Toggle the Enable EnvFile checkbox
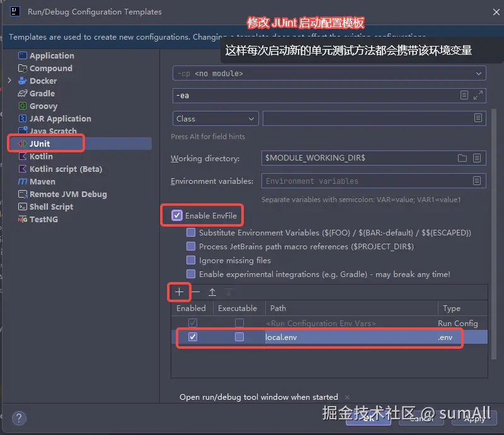Screen dimensions: 504x435 point(177,215)
